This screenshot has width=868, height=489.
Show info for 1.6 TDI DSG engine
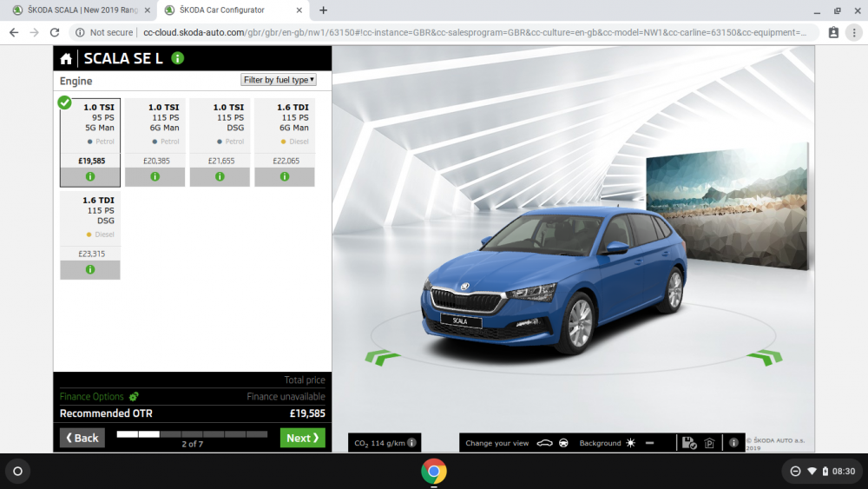[90, 270]
